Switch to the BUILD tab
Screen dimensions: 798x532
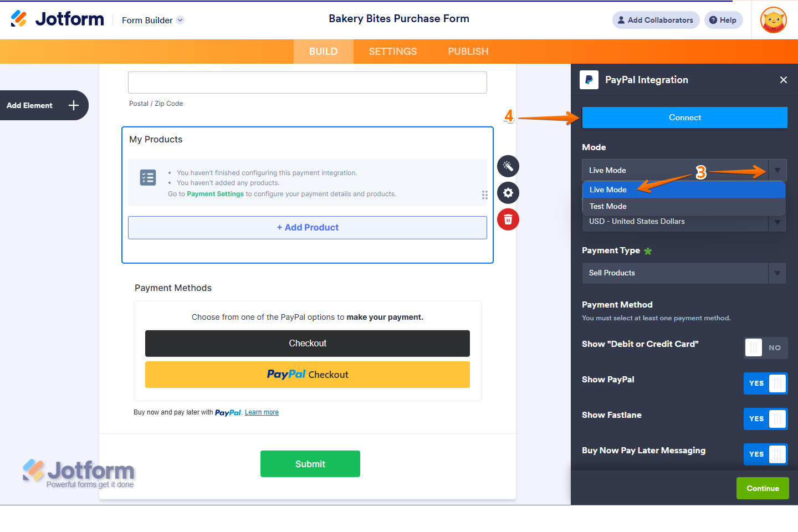(x=324, y=52)
